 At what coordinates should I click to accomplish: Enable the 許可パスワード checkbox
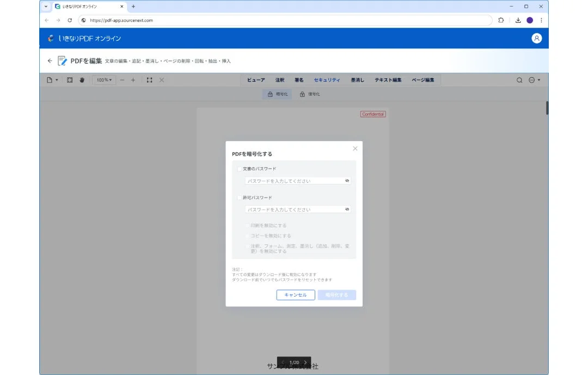pos(240,197)
